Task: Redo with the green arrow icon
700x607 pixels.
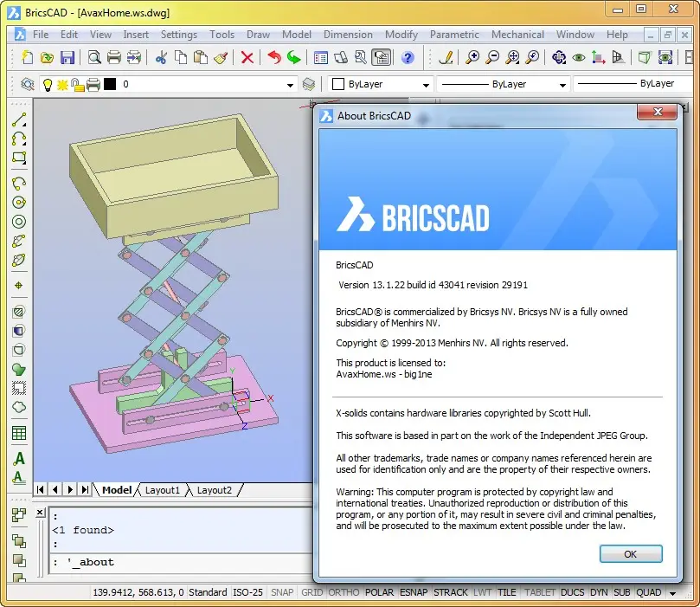Action: pos(293,58)
